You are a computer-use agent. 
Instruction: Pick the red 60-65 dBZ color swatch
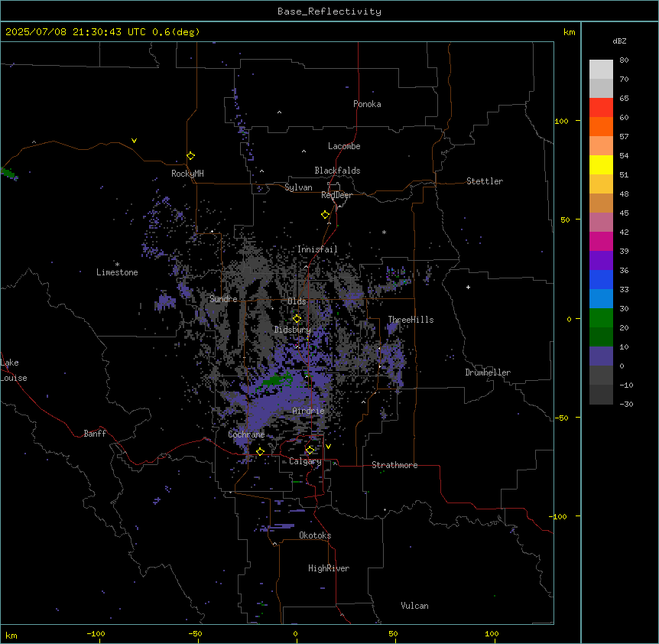601,107
